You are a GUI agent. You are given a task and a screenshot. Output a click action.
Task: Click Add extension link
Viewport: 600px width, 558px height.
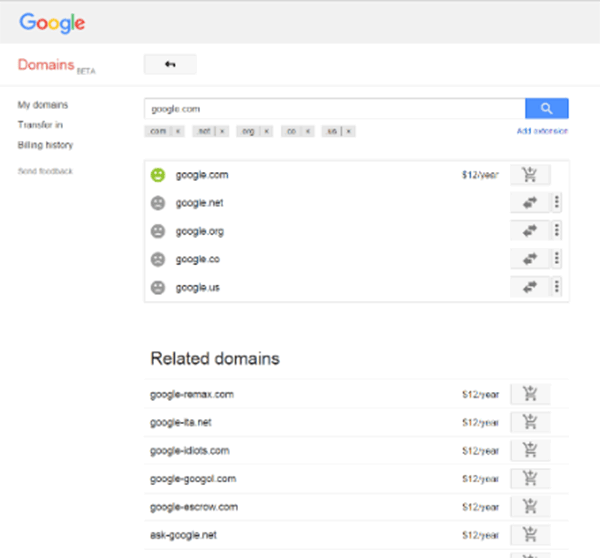pyautogui.click(x=542, y=131)
